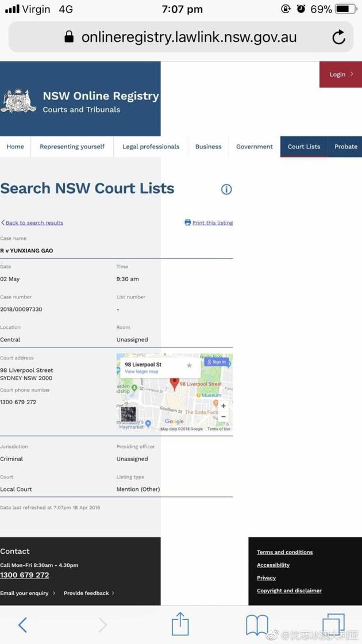Select the Mention (Other) listing type

click(138, 489)
